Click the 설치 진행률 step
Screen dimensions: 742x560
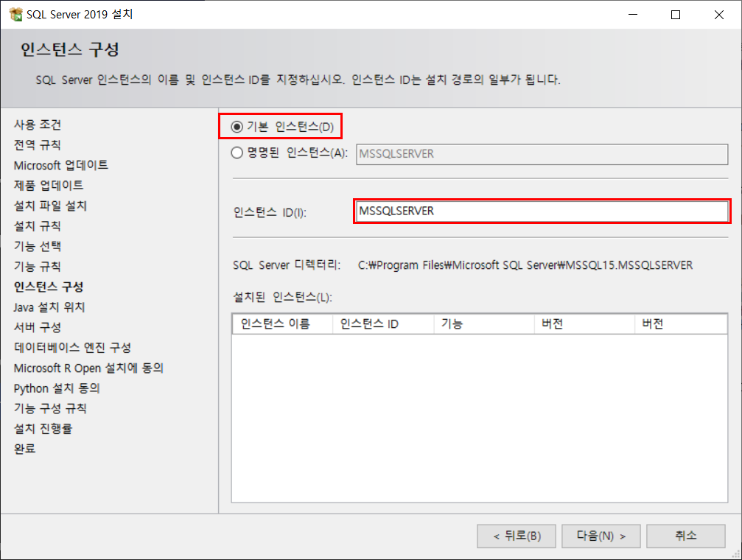click(43, 429)
